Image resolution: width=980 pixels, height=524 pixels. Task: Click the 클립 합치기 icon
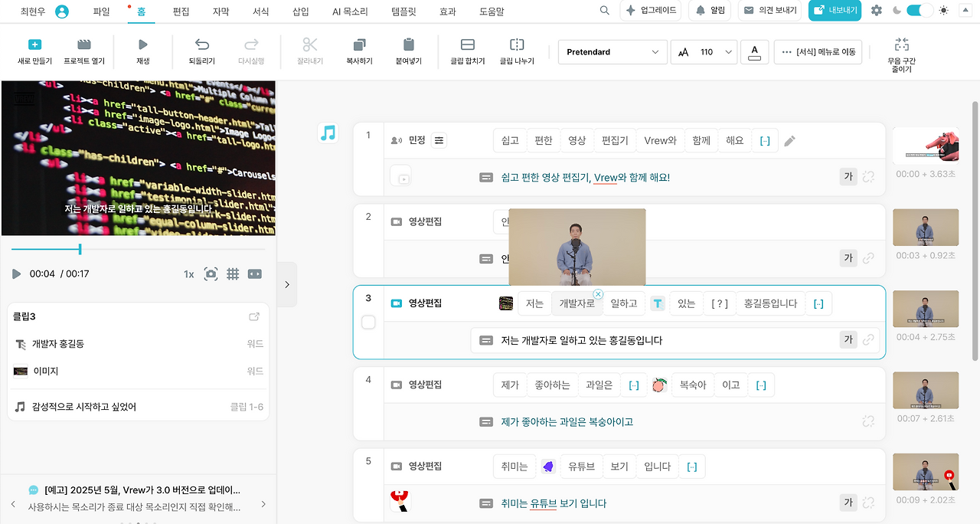468,44
